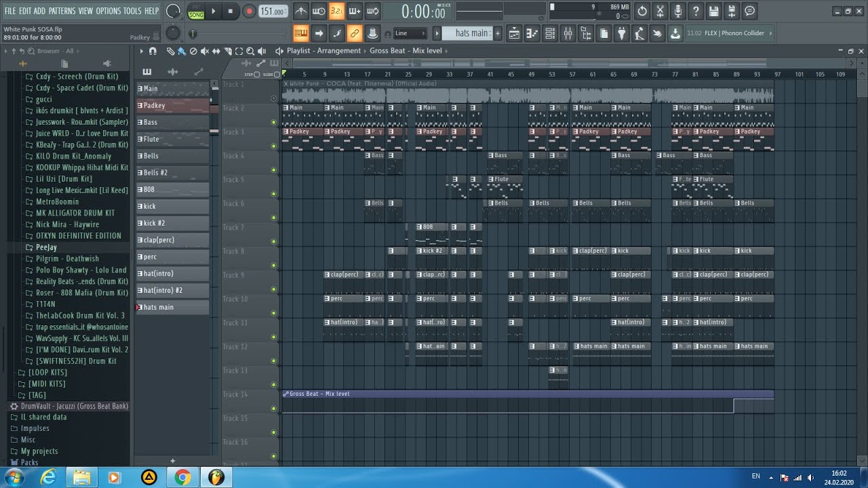Click the microphone recording icon
Screen dimensions: 868x488
click(678, 11)
